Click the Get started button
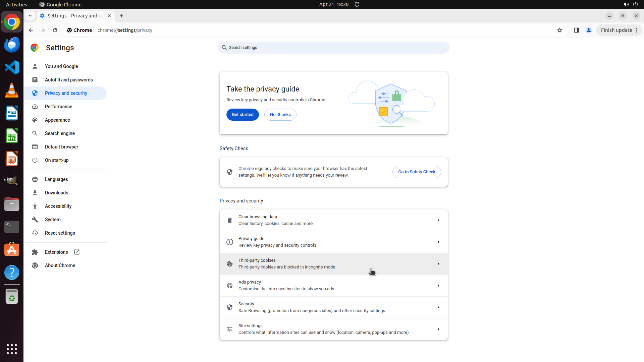Image resolution: width=644 pixels, height=362 pixels. 243,115
